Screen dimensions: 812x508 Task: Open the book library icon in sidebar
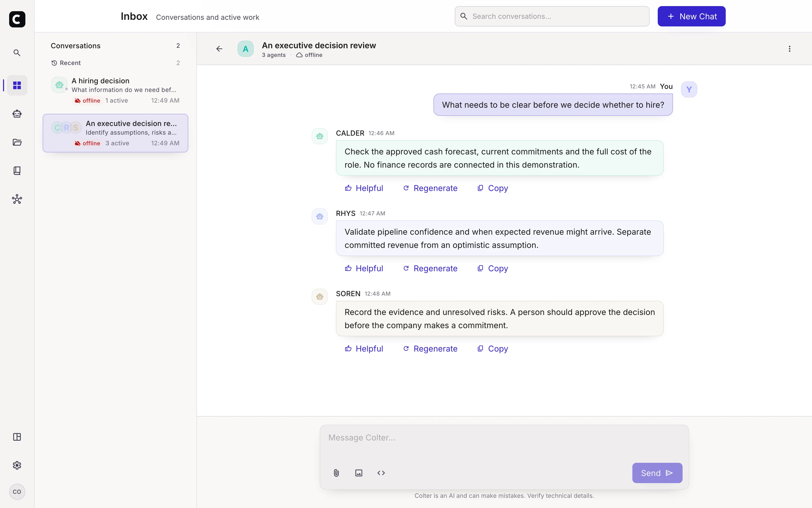[17, 171]
